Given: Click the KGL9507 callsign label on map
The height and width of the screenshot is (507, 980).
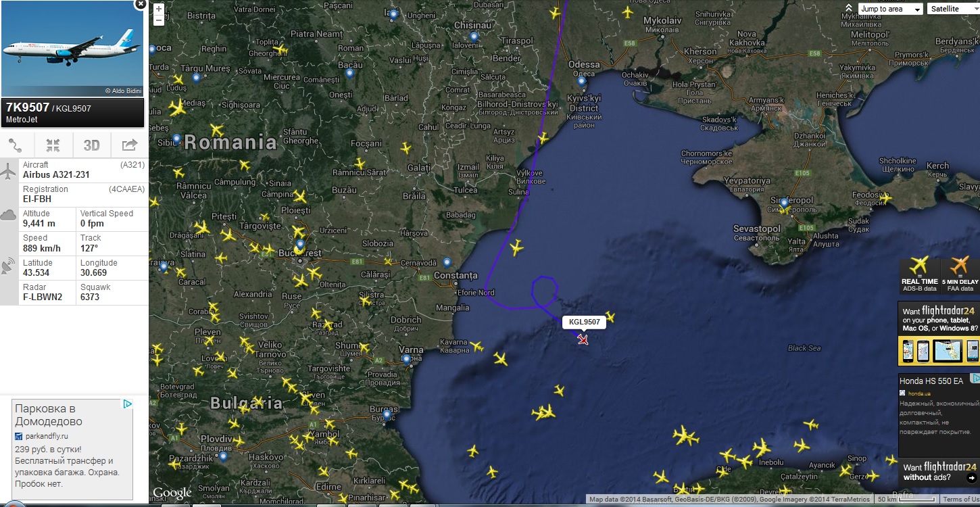Looking at the screenshot, I should pyautogui.click(x=583, y=322).
